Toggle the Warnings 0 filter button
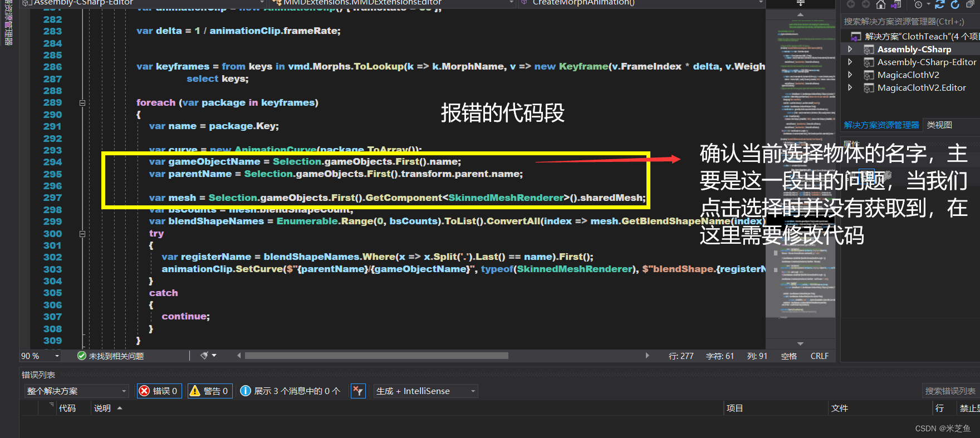 coord(210,391)
